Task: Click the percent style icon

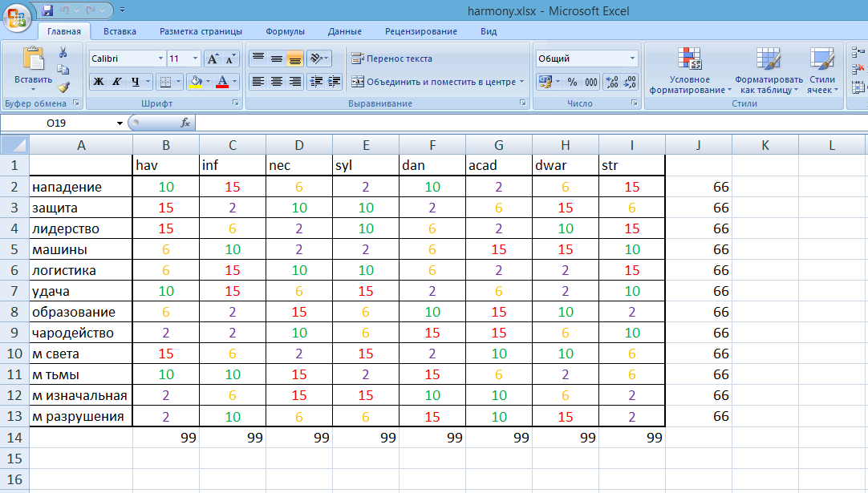Action: click(x=573, y=82)
